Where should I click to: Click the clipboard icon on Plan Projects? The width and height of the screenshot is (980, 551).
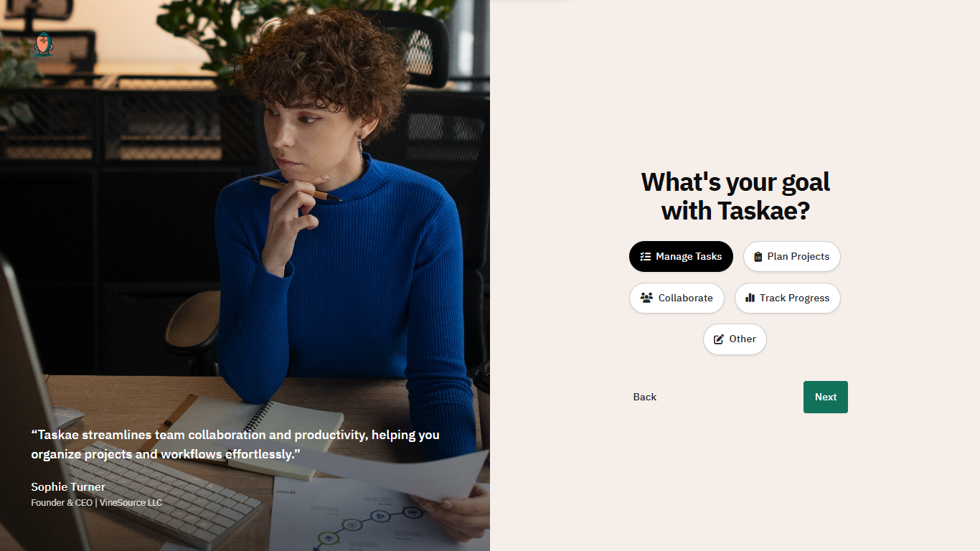[758, 257]
